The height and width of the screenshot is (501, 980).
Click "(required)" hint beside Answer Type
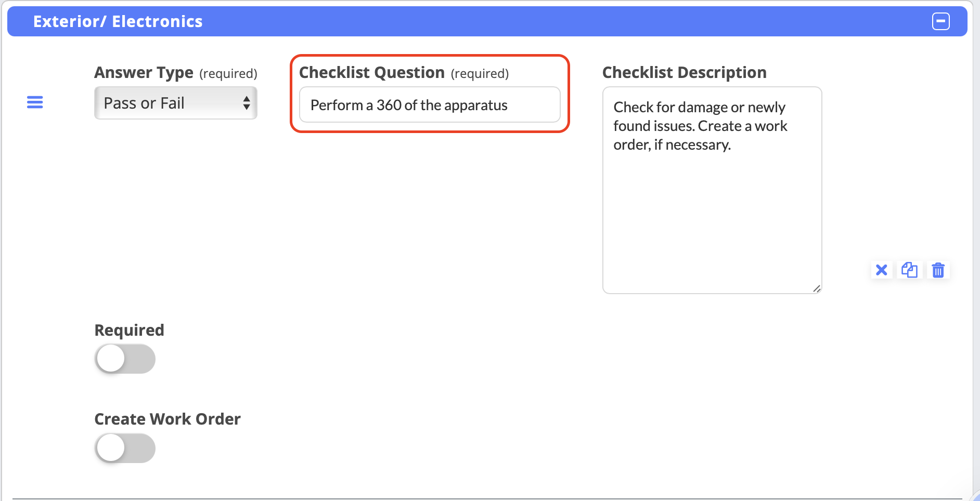click(x=228, y=73)
